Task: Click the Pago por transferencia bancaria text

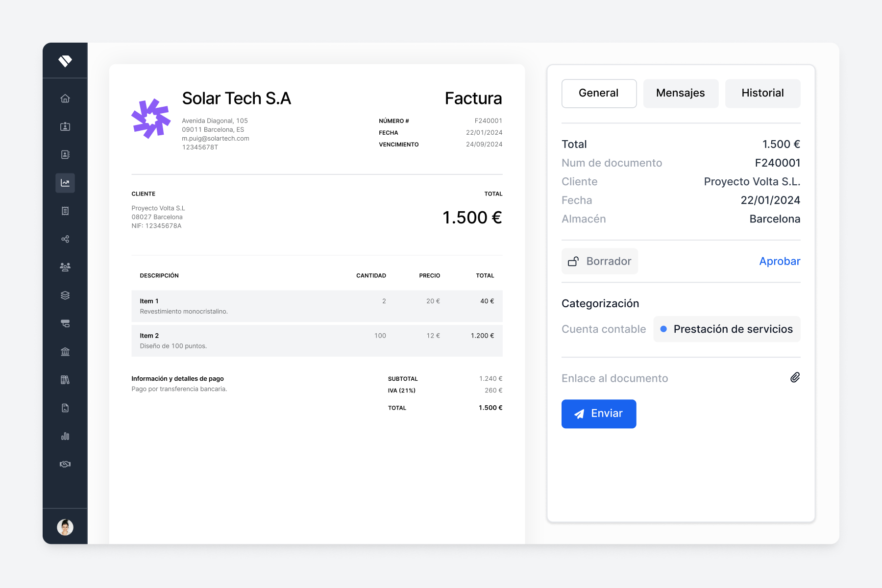Action: point(179,389)
